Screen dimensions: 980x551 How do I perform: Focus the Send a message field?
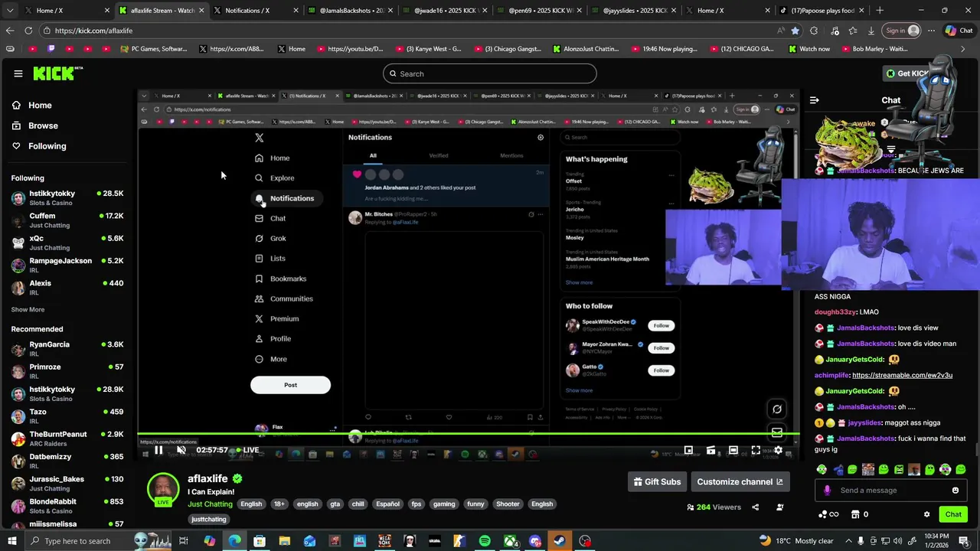[892, 491]
